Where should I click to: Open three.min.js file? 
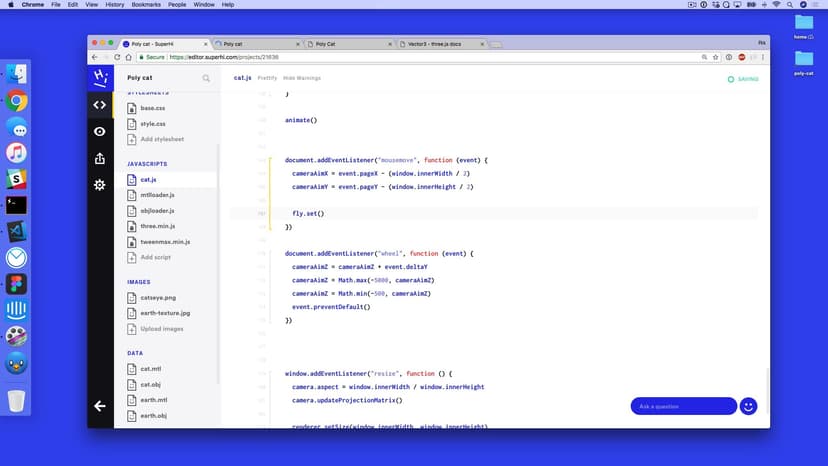click(x=157, y=226)
